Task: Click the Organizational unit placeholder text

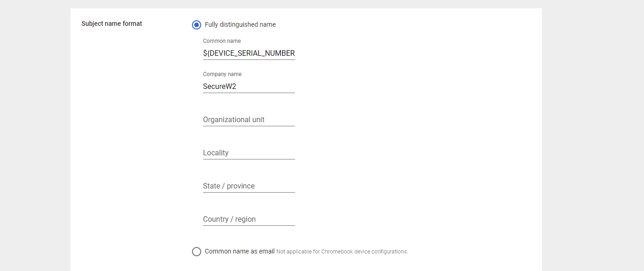Action: click(x=234, y=120)
